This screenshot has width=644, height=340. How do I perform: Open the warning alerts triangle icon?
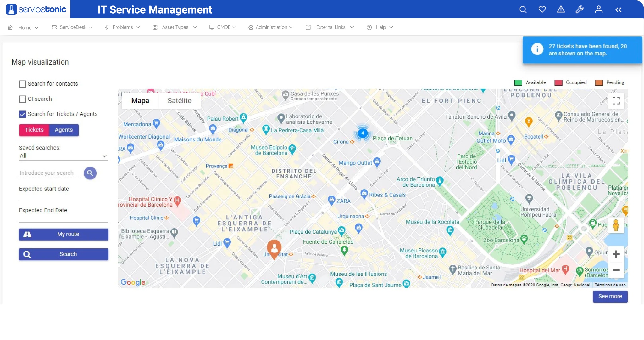pos(561,9)
